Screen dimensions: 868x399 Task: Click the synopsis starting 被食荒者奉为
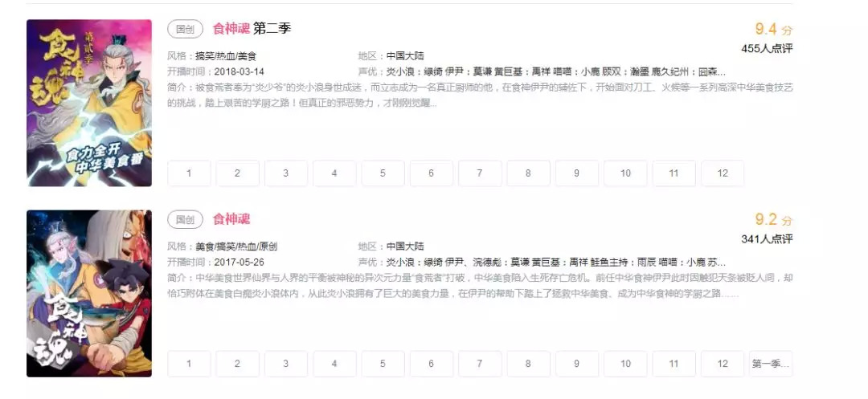click(x=480, y=96)
